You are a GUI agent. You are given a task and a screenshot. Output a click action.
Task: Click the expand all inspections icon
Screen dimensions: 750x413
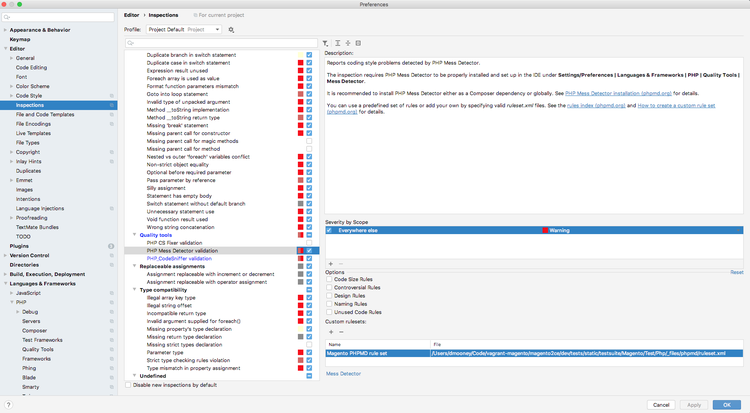click(x=338, y=43)
